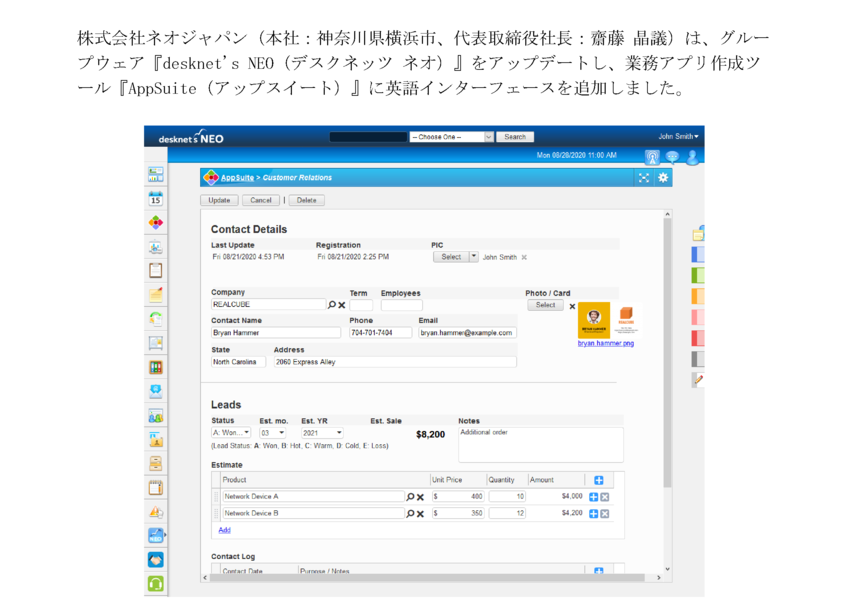The width and height of the screenshot is (849, 600).
Task: Select the orange sticky note color tab
Action: tap(698, 296)
